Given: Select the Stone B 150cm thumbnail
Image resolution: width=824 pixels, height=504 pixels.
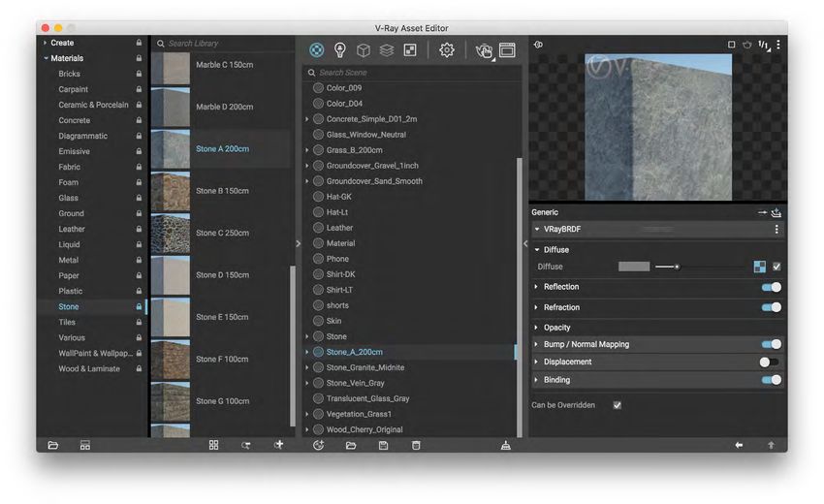Looking at the screenshot, I should (x=171, y=191).
